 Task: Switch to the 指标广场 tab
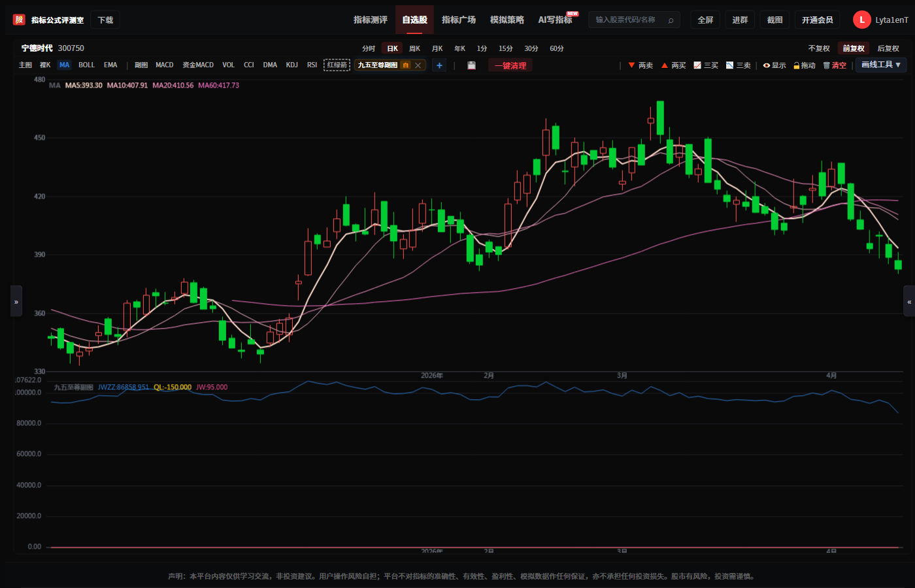click(x=459, y=20)
